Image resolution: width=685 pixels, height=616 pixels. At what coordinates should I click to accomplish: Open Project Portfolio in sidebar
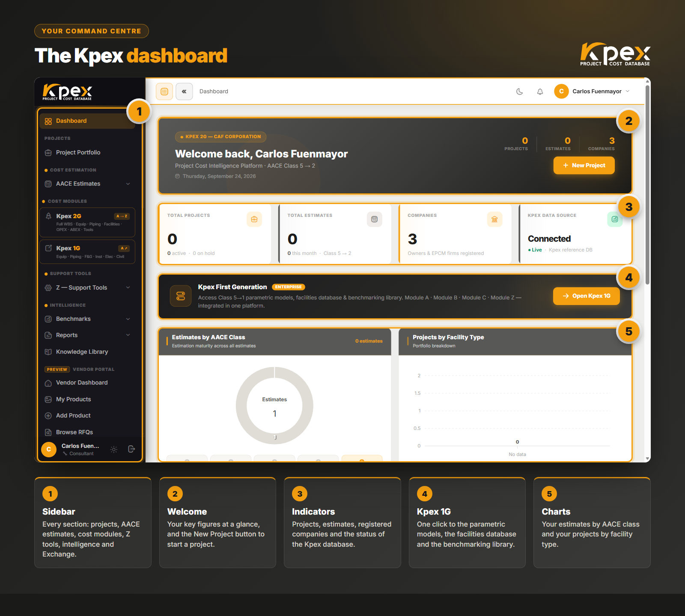point(87,153)
